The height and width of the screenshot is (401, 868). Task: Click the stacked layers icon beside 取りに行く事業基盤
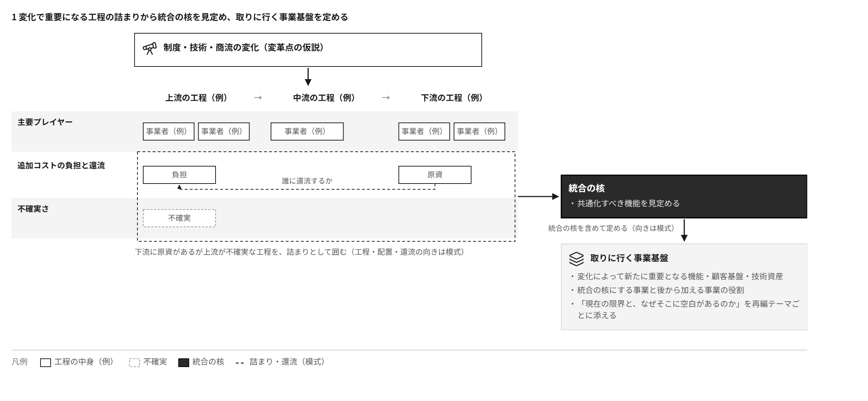tap(576, 259)
